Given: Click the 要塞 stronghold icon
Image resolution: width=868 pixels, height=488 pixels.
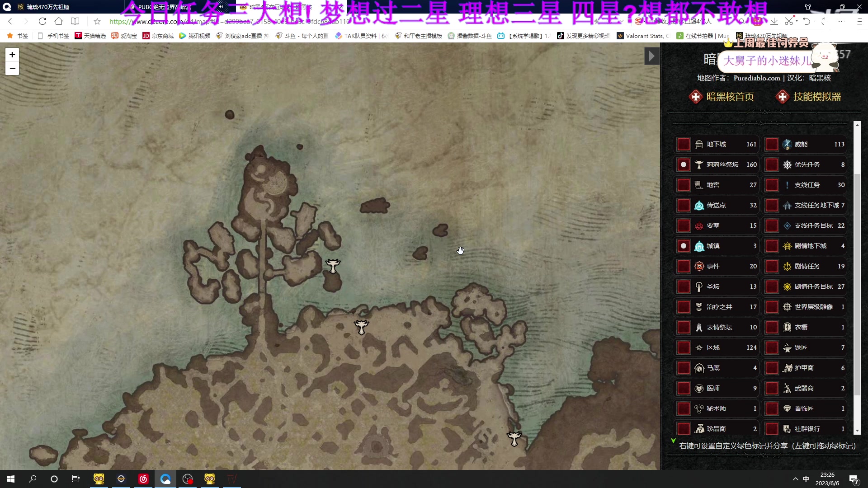Looking at the screenshot, I should (x=699, y=226).
